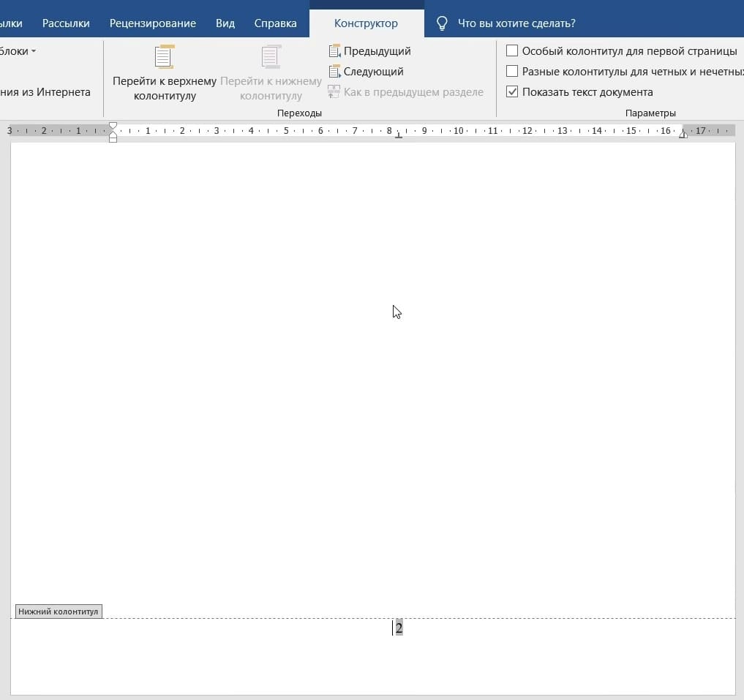Click the right indent marker on ruler
The width and height of the screenshot is (744, 700).
[x=683, y=135]
